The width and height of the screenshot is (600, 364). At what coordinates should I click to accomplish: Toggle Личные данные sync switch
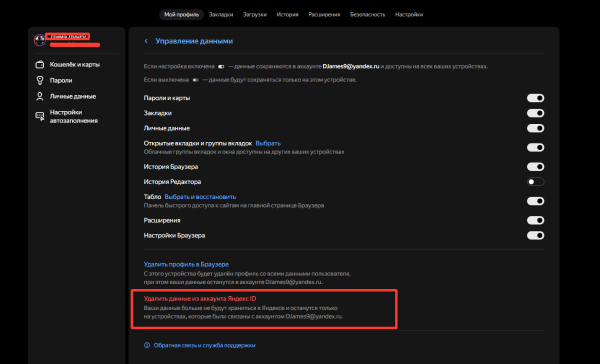535,128
